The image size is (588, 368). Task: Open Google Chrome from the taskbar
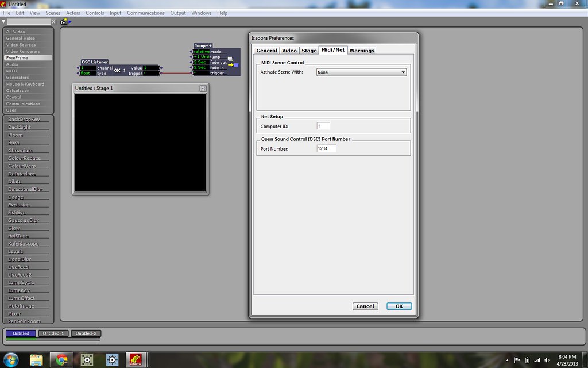click(61, 359)
